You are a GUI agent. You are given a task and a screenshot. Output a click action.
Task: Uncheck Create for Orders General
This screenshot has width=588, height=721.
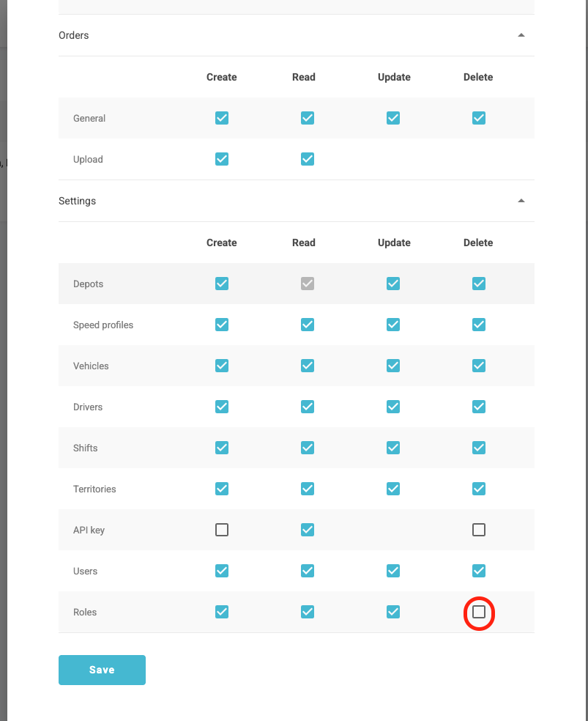pos(222,118)
